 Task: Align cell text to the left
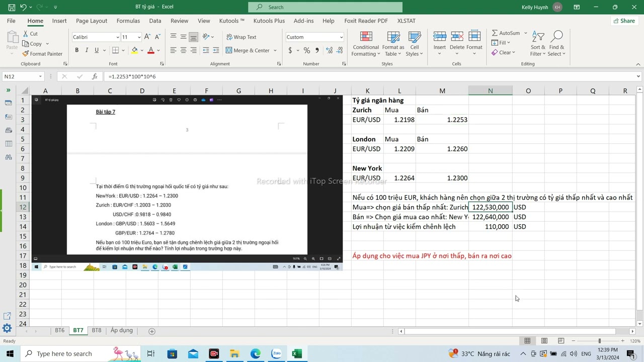point(173,50)
